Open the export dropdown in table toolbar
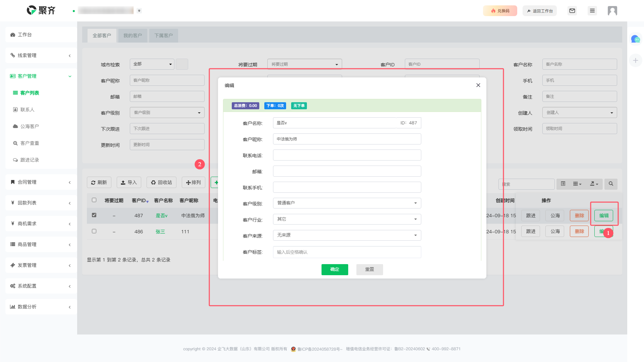The height and width of the screenshot is (362, 644). [x=594, y=184]
